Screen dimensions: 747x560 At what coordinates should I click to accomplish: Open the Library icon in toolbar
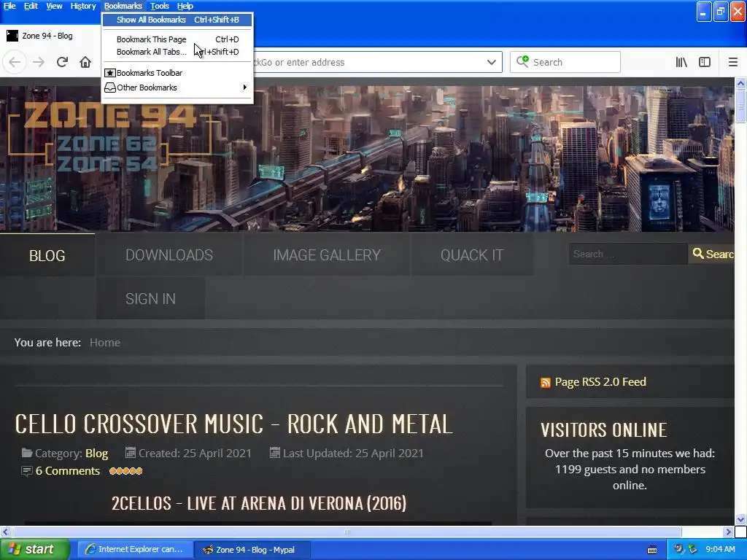tap(681, 62)
